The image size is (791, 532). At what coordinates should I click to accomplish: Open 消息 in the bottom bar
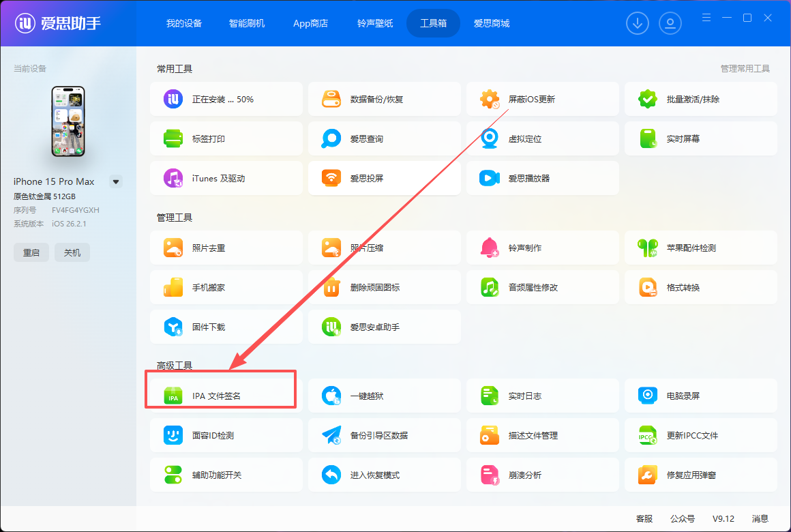tap(760, 518)
